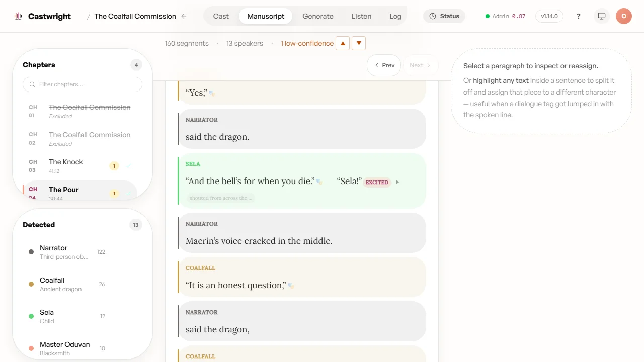Click the "shouted from across the ..." note chip

tap(221, 198)
